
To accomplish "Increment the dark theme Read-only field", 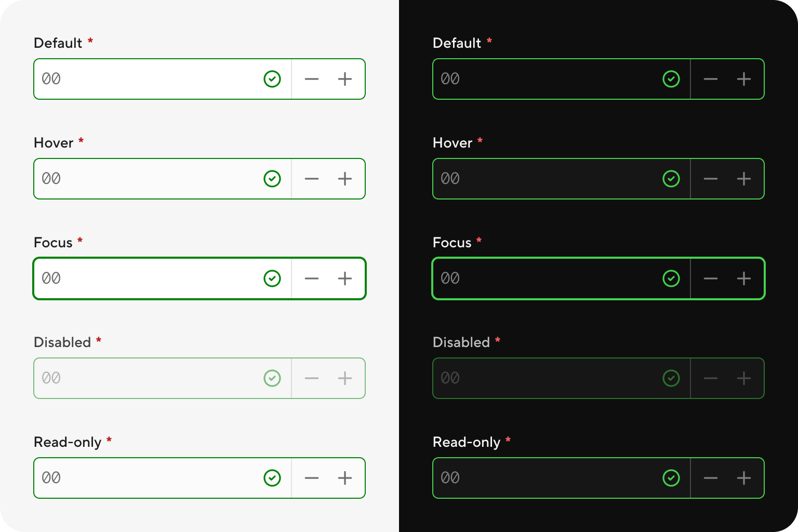I will point(744,478).
